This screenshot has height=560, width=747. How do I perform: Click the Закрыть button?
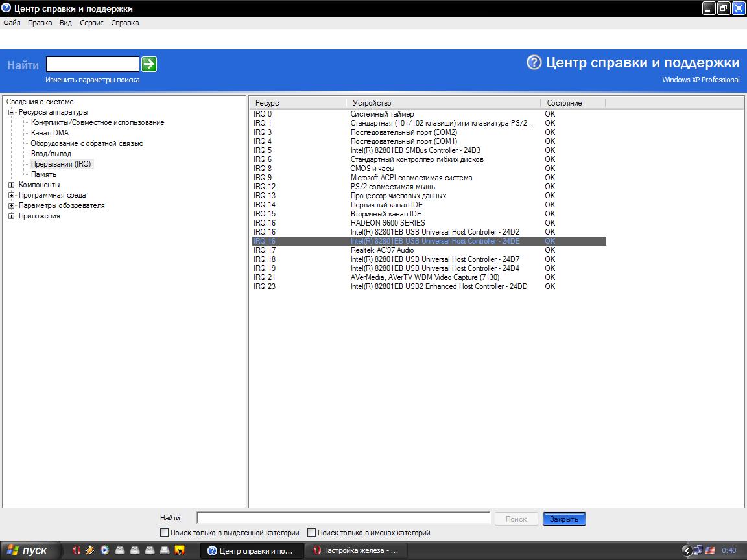click(564, 519)
